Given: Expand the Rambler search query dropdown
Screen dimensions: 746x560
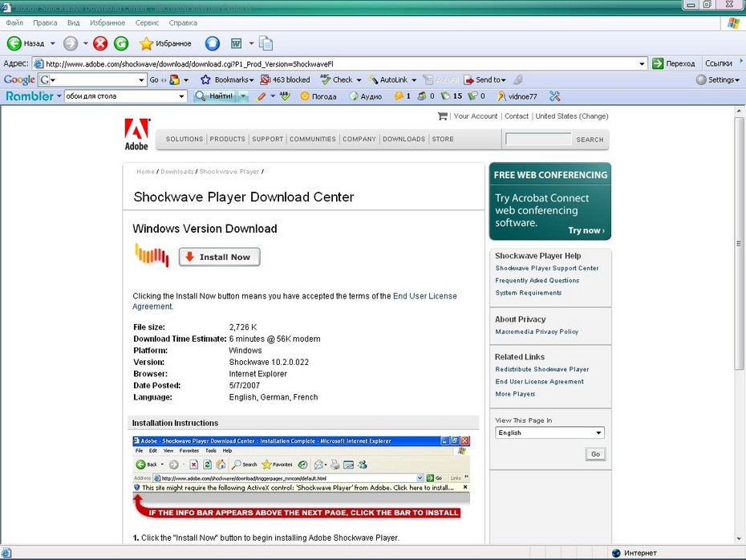Looking at the screenshot, I should click(x=181, y=96).
